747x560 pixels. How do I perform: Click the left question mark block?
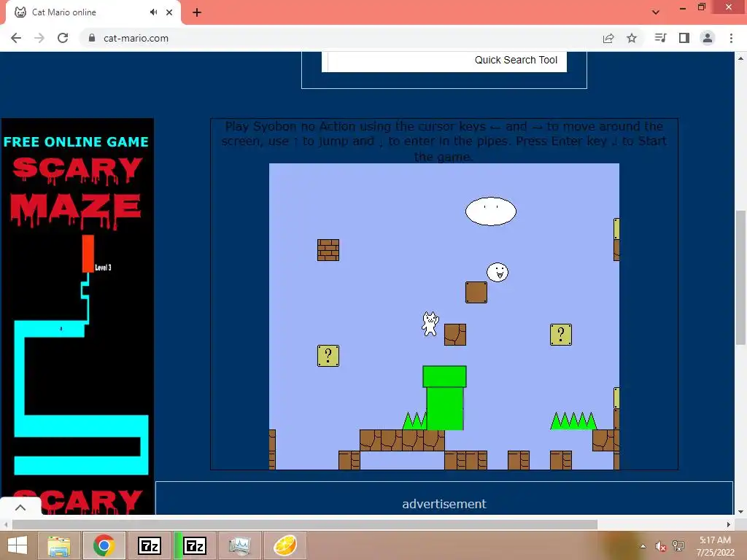coord(328,356)
